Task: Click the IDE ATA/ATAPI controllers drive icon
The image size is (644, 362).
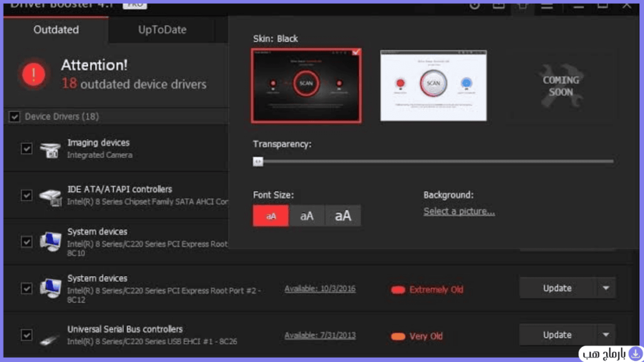Action: 50,197
